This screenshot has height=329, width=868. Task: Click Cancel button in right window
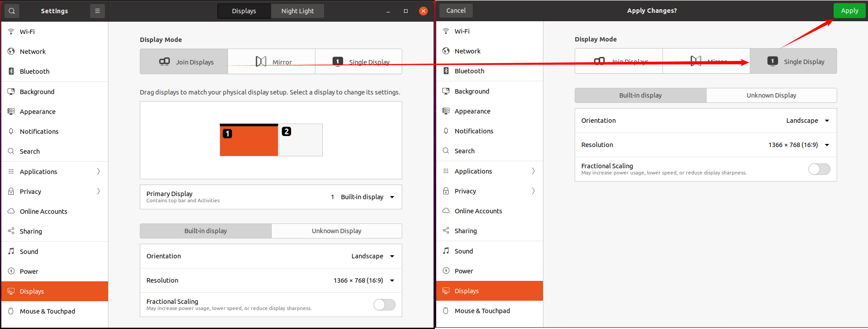[x=456, y=11]
